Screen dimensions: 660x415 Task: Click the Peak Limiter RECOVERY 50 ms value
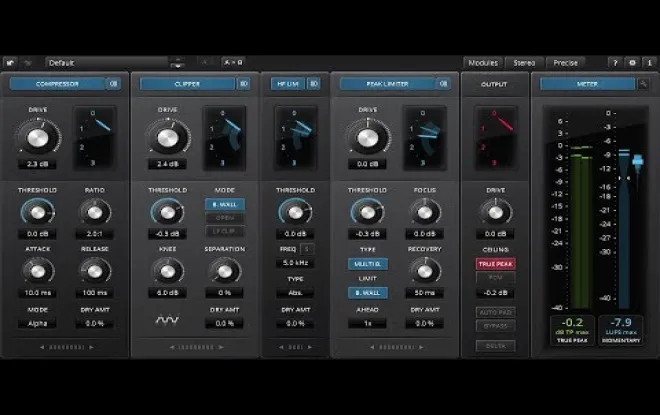pyautogui.click(x=425, y=293)
